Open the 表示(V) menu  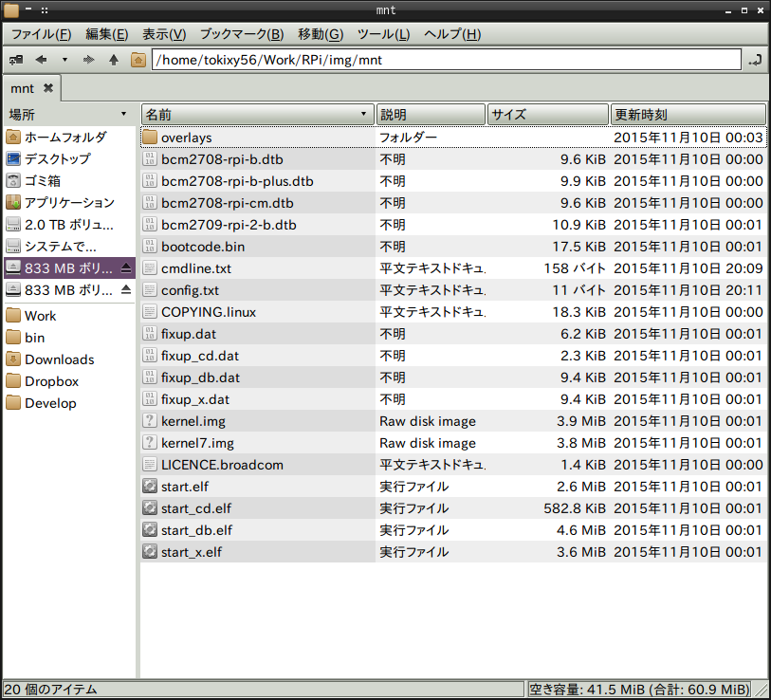click(x=164, y=34)
